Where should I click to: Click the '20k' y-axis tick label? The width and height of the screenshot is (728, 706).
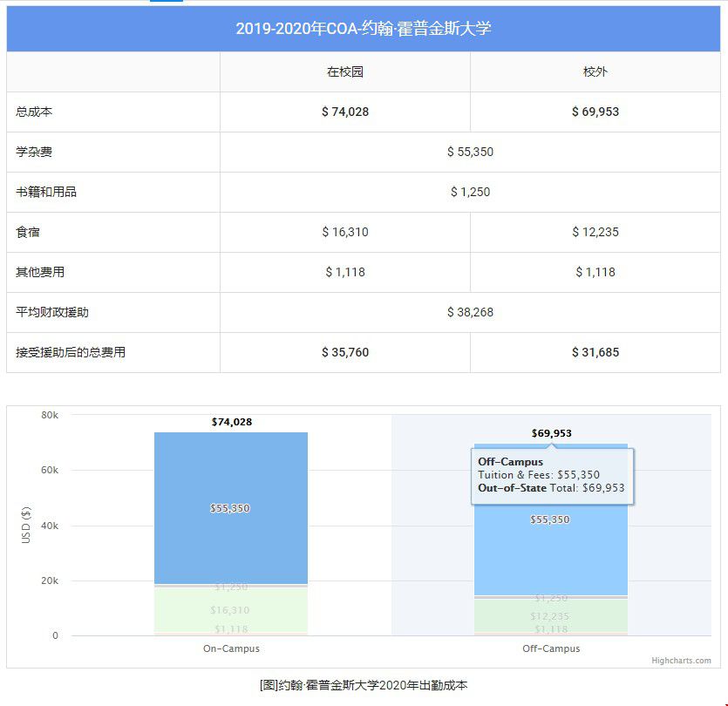(x=50, y=580)
